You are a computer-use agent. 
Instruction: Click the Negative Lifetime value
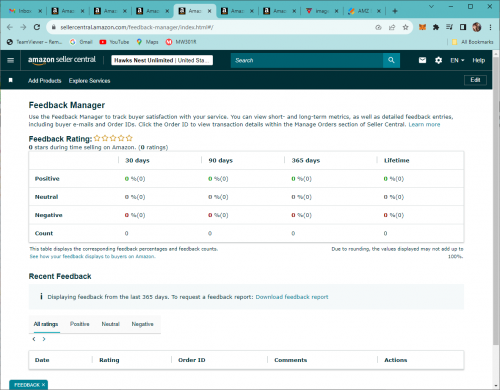point(394,215)
